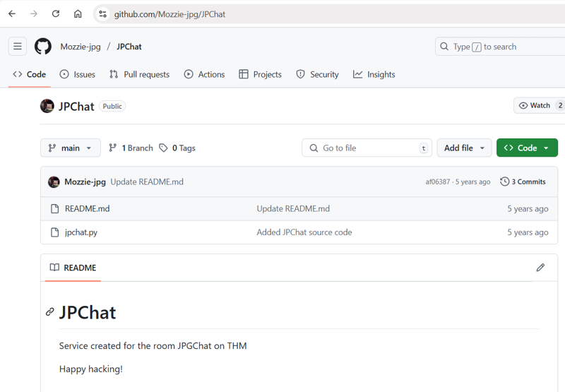Screen dimensions: 565x392
Task: Open commit hash af06387
Action: (437, 182)
